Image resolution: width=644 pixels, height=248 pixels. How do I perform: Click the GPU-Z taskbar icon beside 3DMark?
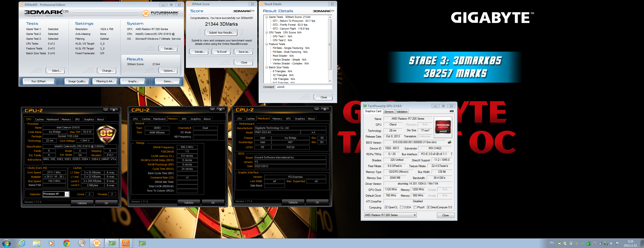(112, 243)
